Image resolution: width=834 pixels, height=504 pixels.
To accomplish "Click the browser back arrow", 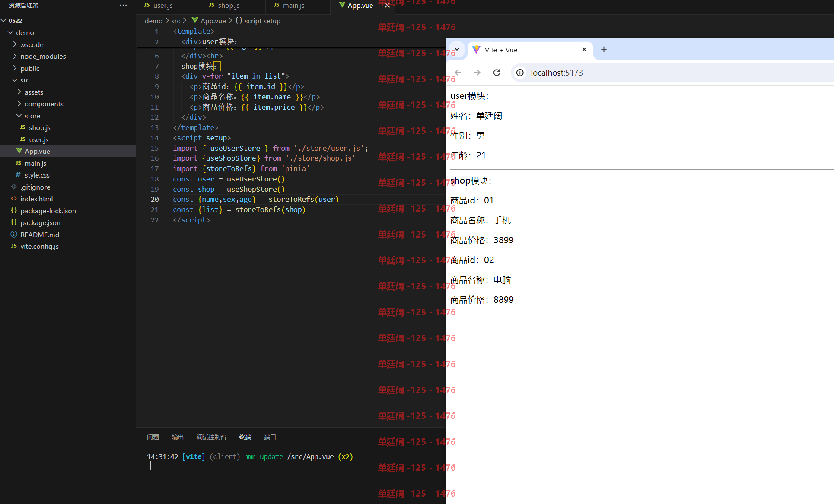I will (458, 73).
